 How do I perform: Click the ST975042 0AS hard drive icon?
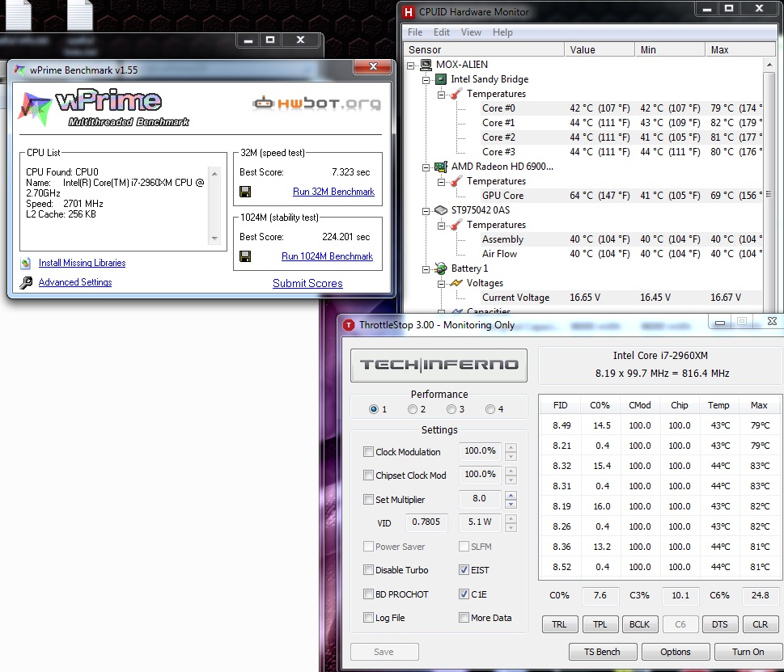441,210
